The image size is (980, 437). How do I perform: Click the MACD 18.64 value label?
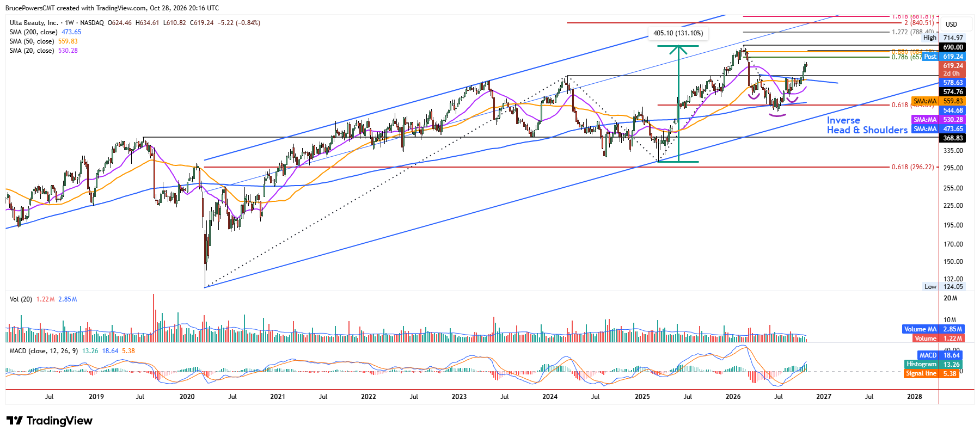(x=940, y=355)
